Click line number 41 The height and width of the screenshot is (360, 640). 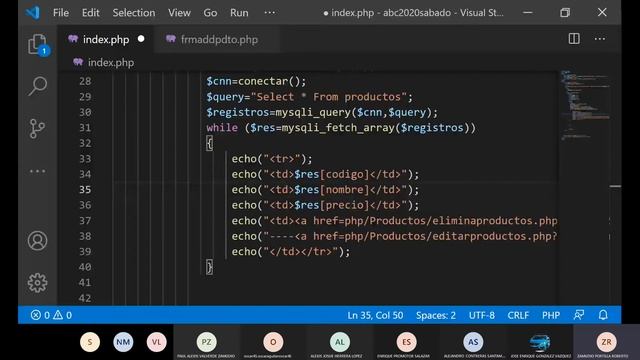(x=85, y=282)
